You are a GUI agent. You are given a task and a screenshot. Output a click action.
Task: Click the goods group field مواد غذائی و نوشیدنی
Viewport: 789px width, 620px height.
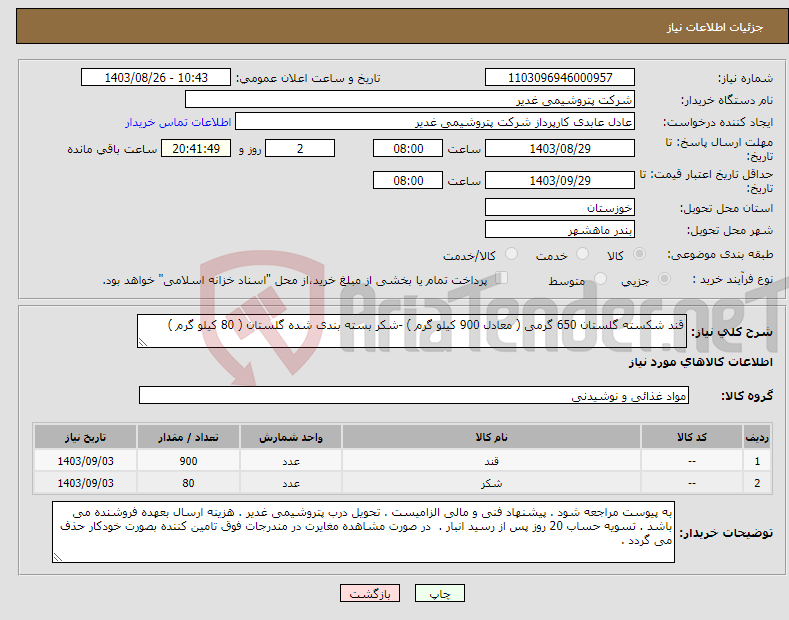[x=414, y=396]
